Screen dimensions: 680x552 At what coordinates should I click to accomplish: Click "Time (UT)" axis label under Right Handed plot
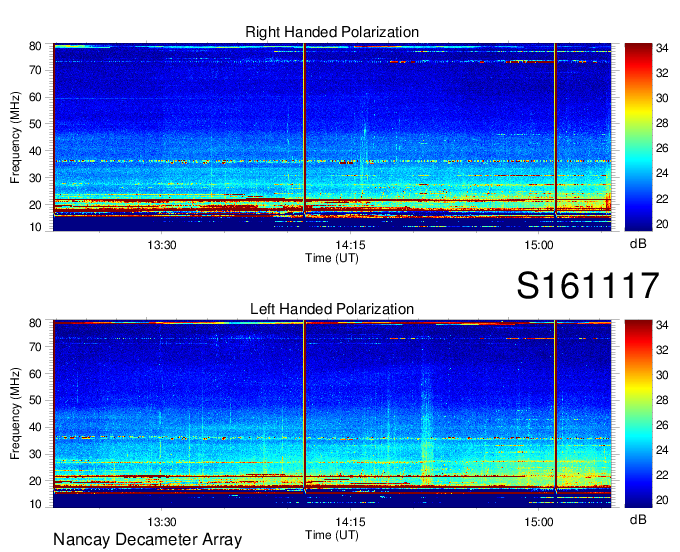click(332, 258)
